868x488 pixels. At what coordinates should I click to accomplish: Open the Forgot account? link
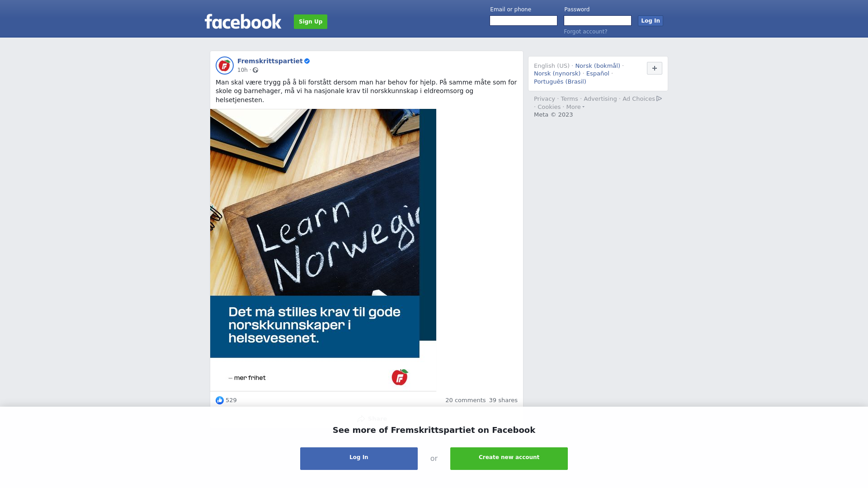(585, 32)
